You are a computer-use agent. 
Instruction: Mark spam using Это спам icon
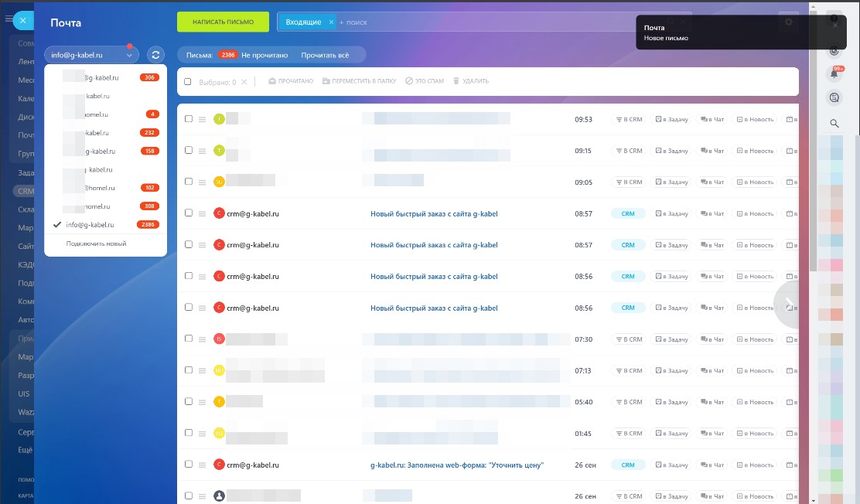[x=409, y=81]
